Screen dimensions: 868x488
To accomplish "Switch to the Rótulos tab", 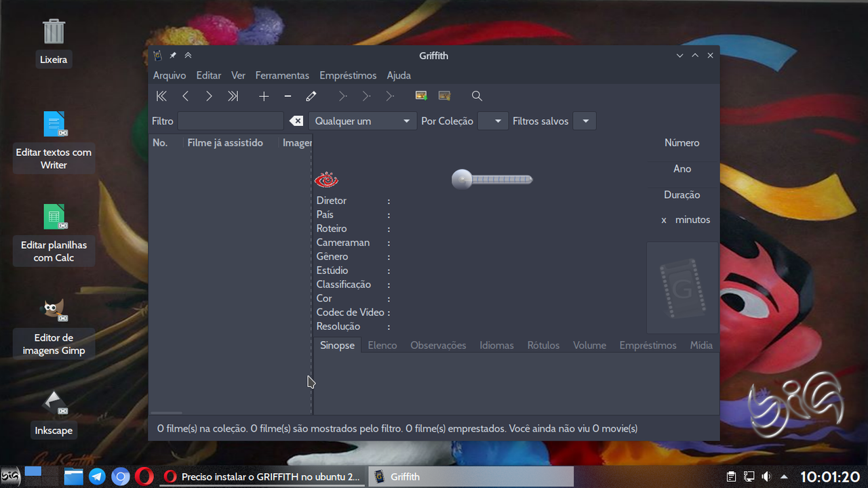I will click(x=543, y=345).
